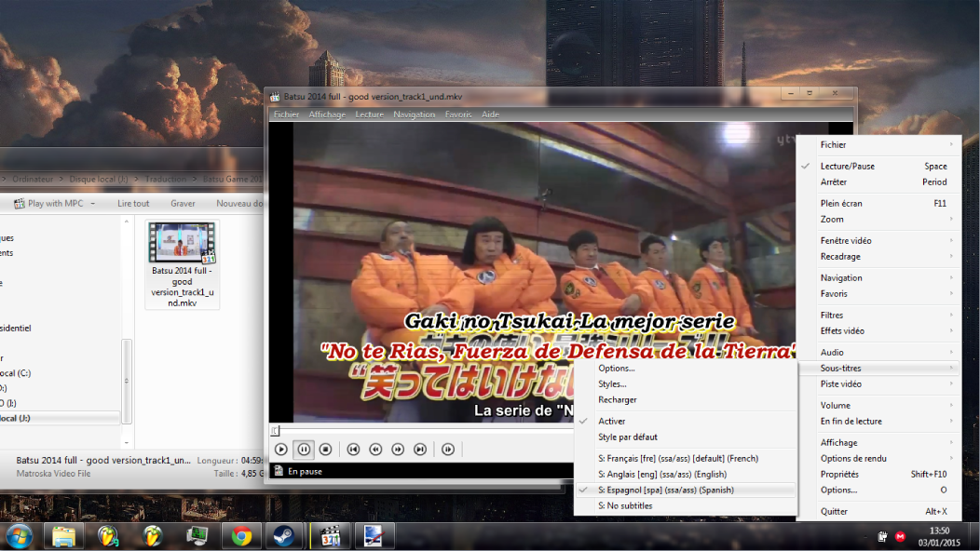Click the skip-to-previous button
The width and height of the screenshot is (980, 551).
pos(353,450)
